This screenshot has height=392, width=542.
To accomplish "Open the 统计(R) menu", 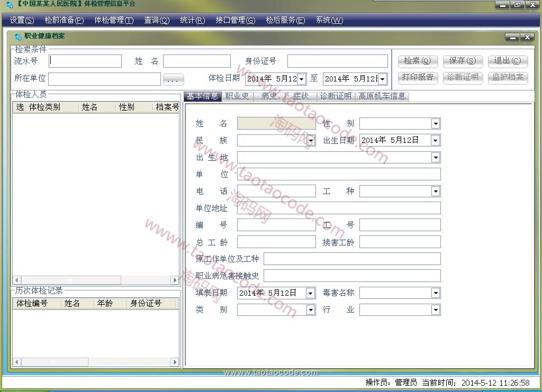I will click(x=192, y=20).
